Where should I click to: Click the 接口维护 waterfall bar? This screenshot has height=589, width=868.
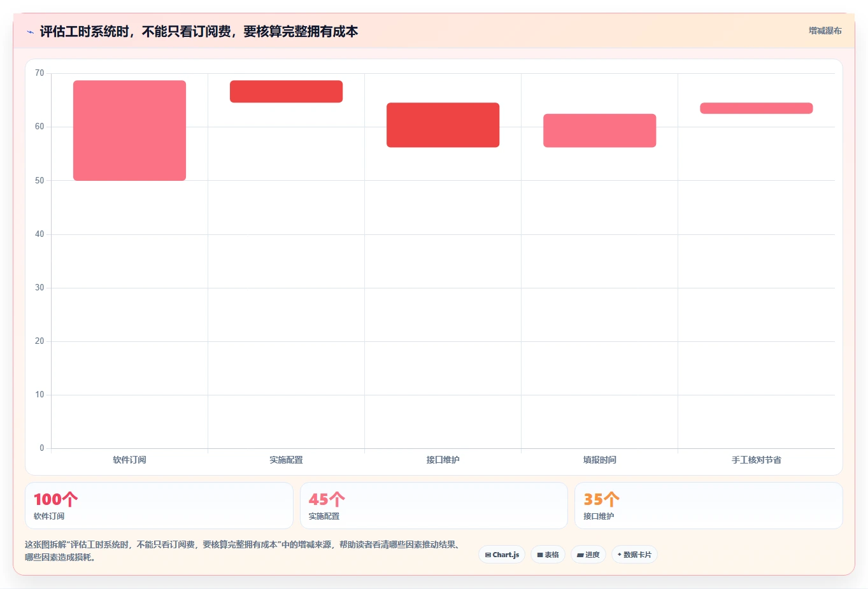point(443,125)
